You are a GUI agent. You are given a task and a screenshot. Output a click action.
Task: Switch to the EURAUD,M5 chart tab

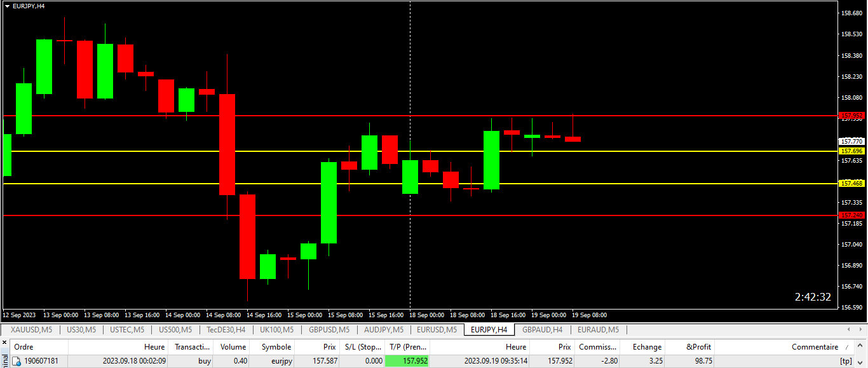point(597,330)
